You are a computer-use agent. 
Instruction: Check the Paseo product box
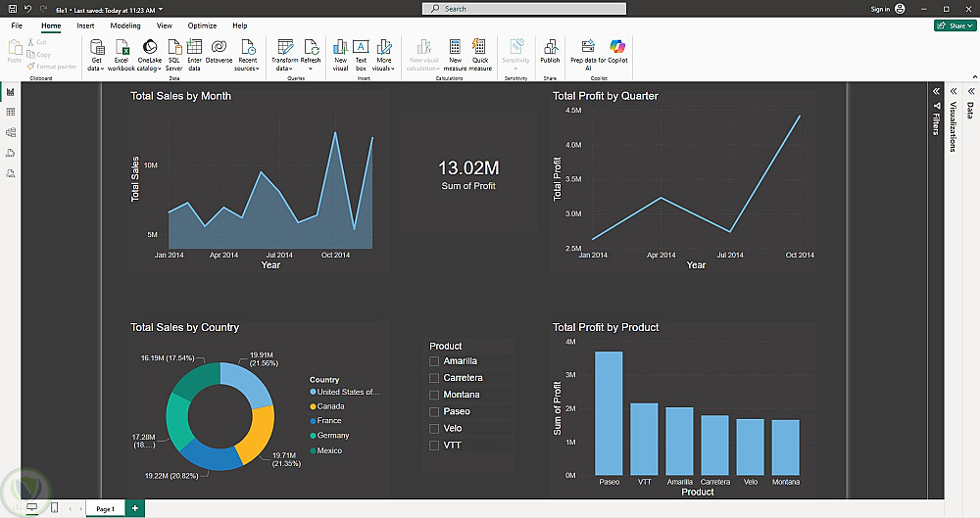tap(434, 412)
